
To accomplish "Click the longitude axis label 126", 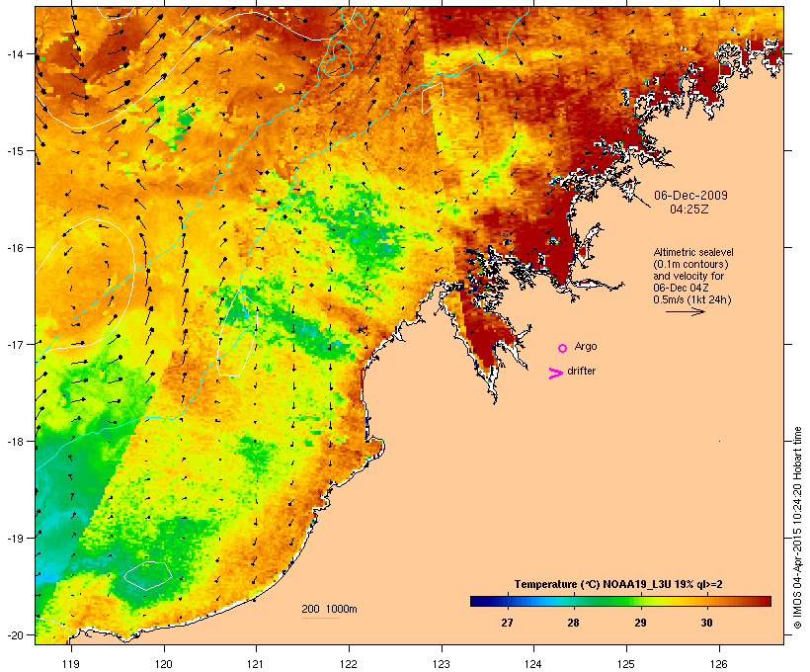I will tap(719, 663).
